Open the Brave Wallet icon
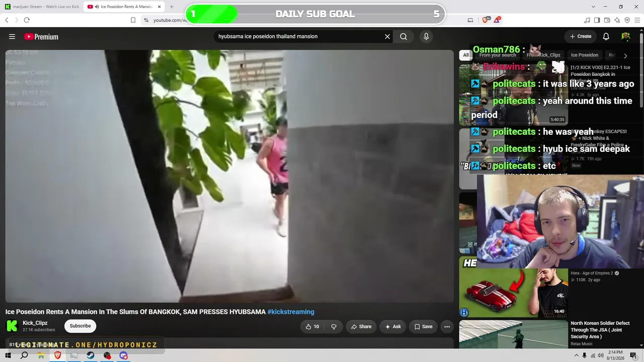This screenshot has width=644, height=362. [x=607, y=20]
